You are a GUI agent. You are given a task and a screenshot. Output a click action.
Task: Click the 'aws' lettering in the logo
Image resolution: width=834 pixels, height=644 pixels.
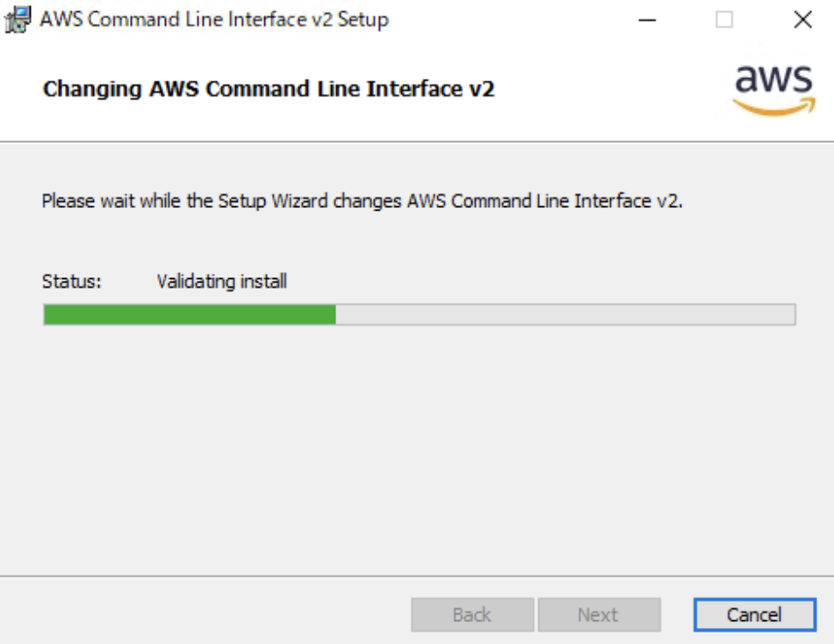coord(774,79)
